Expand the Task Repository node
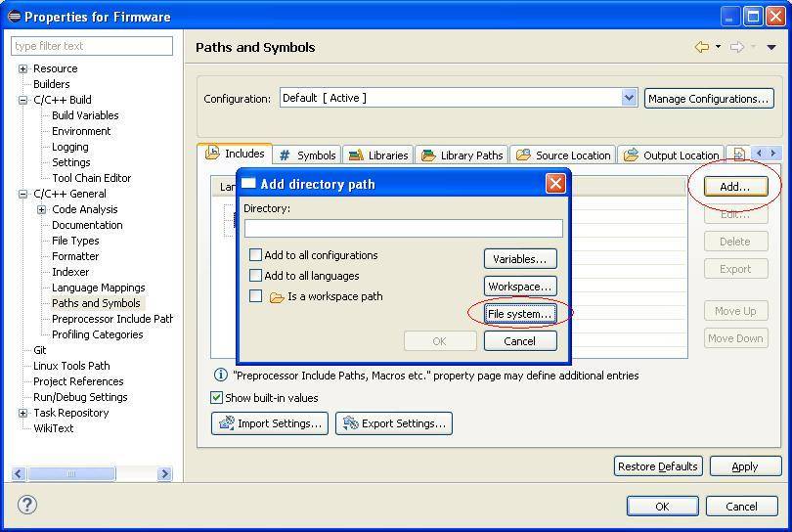The height and width of the screenshot is (532, 792). click(22, 414)
